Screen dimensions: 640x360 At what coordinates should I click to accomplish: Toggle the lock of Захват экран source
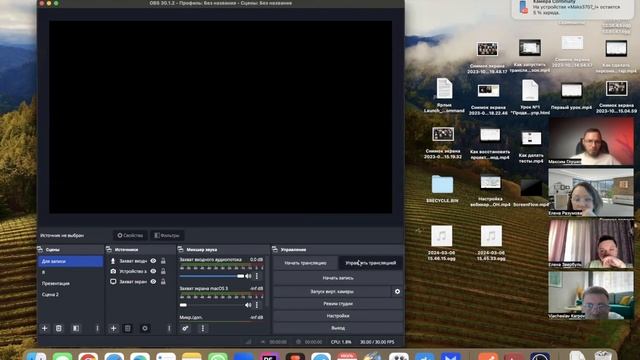[x=163, y=282]
